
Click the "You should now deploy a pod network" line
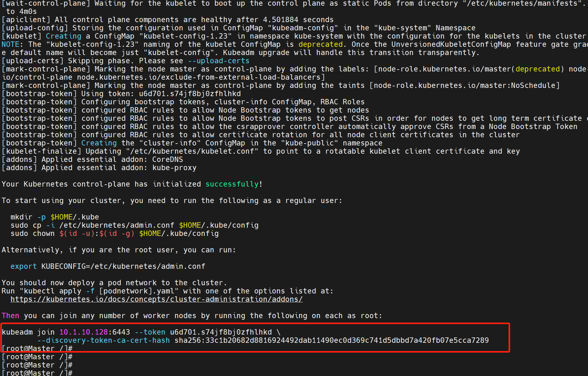click(115, 283)
